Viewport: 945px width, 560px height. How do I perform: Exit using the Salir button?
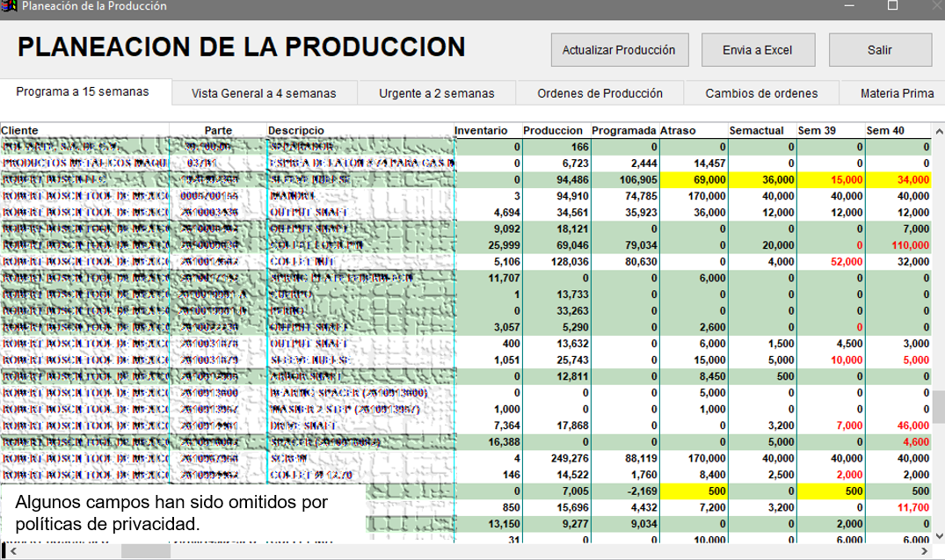click(x=879, y=50)
